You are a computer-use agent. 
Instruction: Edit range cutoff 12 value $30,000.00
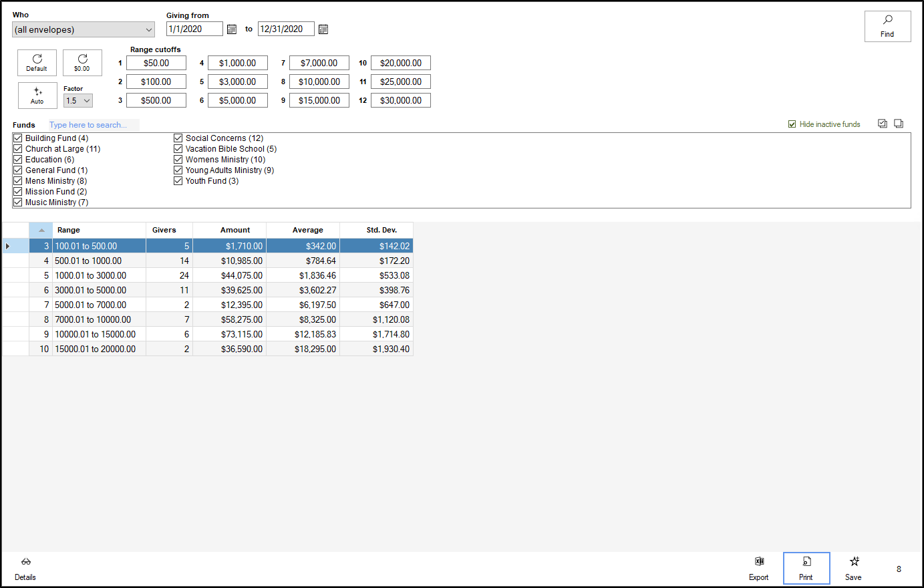[x=401, y=100]
